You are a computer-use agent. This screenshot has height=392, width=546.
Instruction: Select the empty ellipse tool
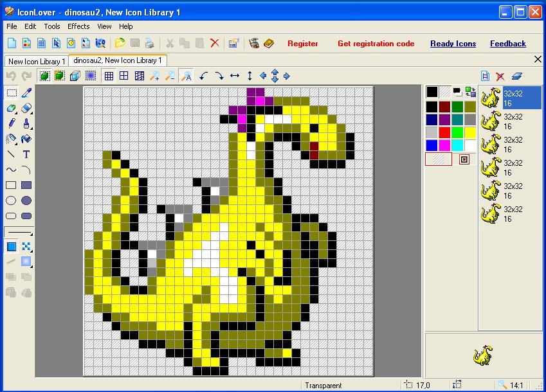12,200
